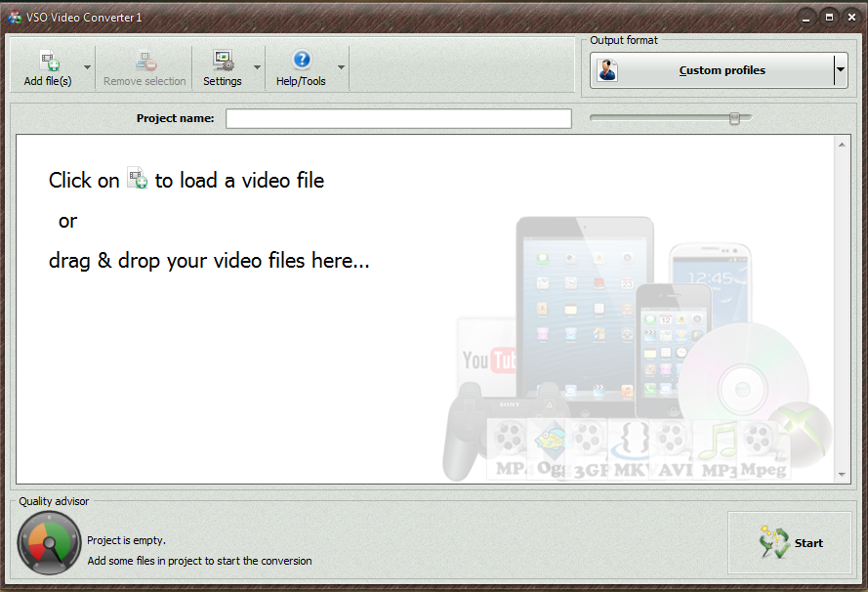Close the VSO Video Converter window

[x=852, y=18]
